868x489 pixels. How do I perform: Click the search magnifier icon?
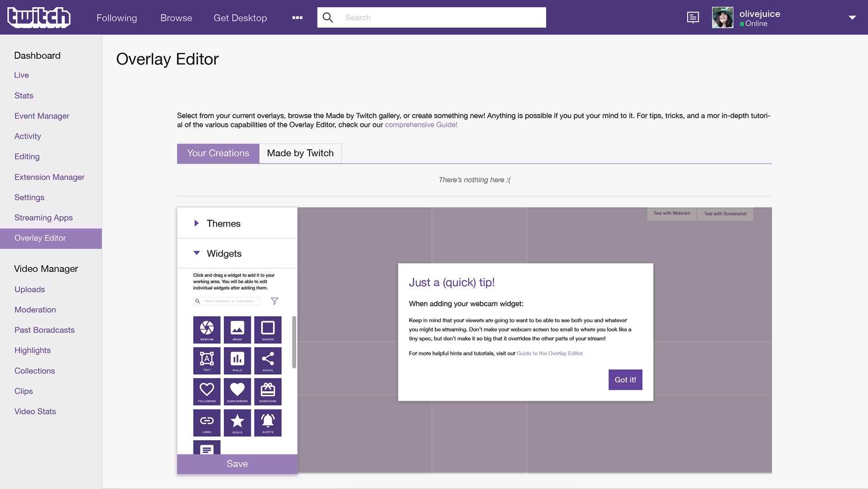pyautogui.click(x=328, y=18)
